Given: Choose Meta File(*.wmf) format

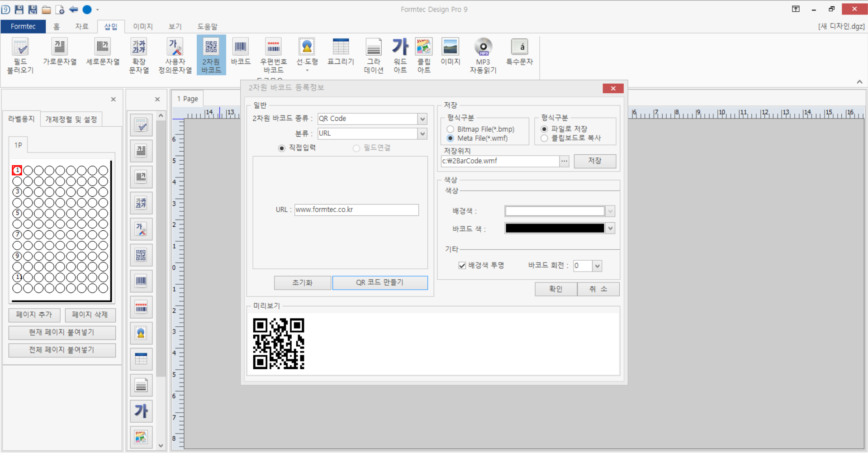Looking at the screenshot, I should (450, 138).
